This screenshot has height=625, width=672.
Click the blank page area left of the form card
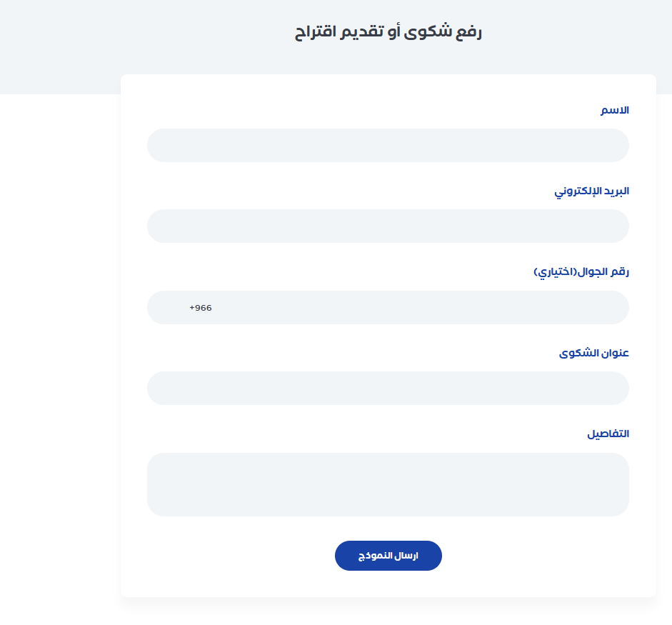pyautogui.click(x=57, y=357)
